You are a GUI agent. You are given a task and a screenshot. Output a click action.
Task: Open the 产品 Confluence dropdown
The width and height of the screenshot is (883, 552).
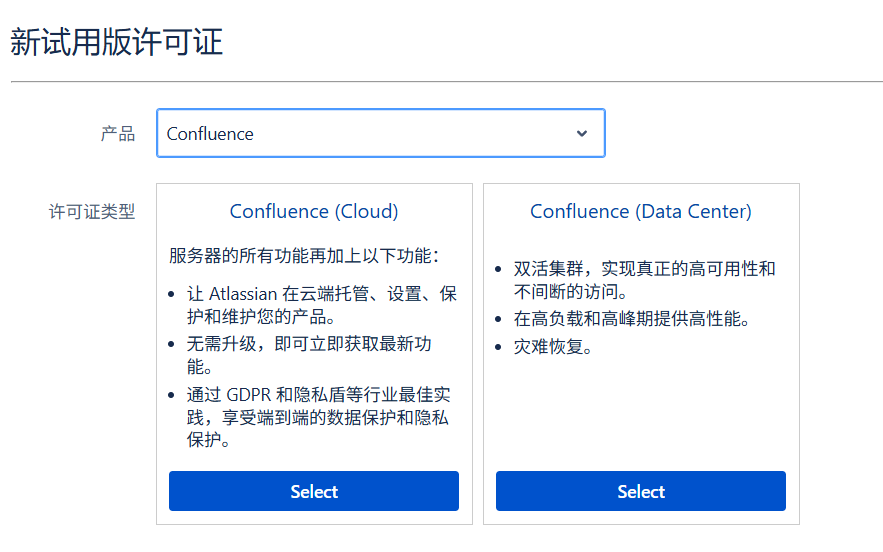click(381, 133)
